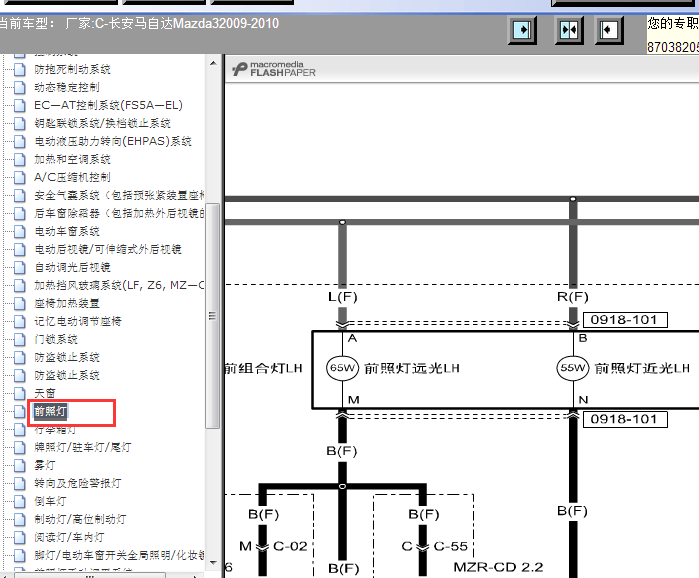Click the upper 0918-101 connector label

coord(625,320)
